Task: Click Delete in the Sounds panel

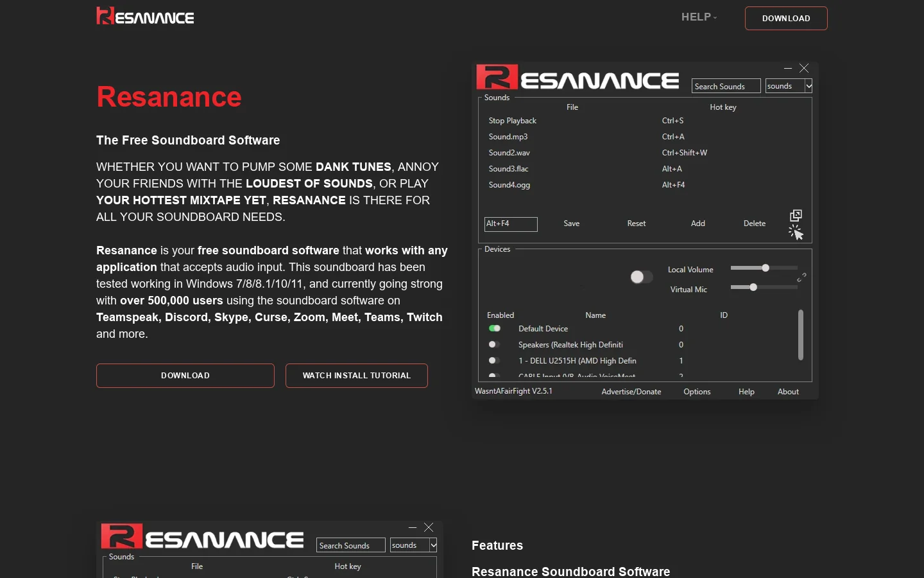Action: pos(755,223)
